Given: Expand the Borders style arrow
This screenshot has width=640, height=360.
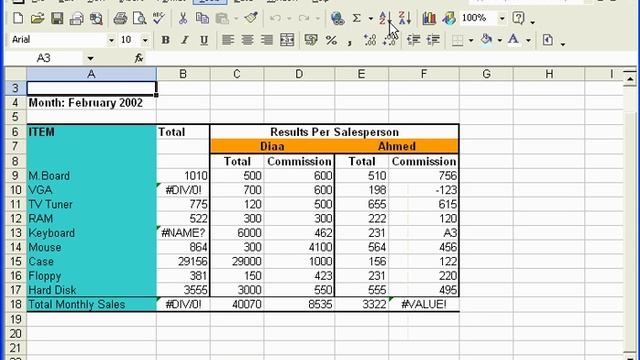Looking at the screenshot, I should [471, 40].
